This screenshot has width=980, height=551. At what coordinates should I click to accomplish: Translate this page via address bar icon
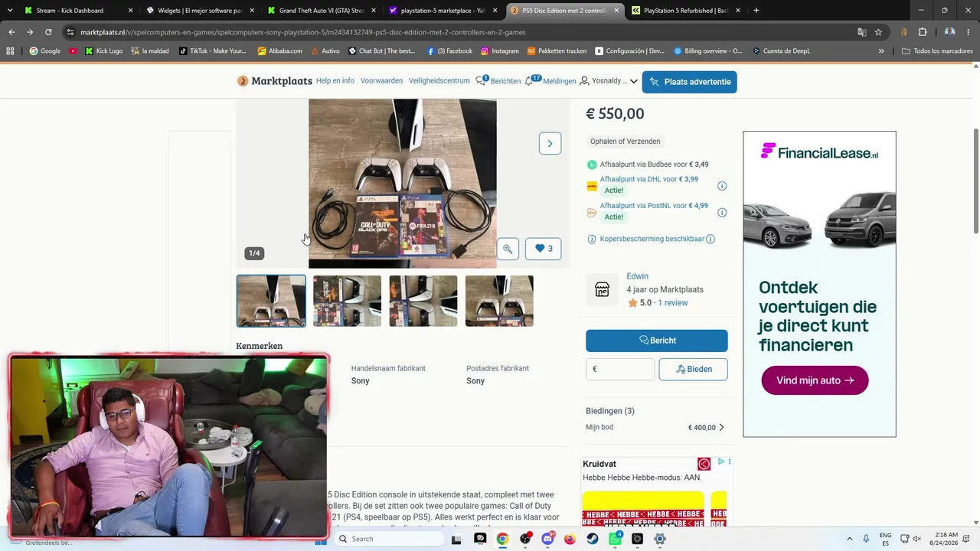click(861, 32)
